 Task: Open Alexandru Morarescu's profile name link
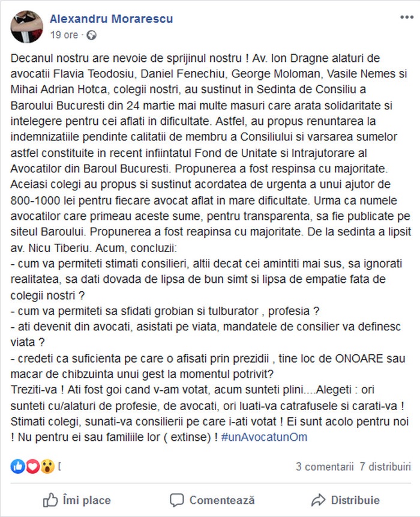click(112, 19)
